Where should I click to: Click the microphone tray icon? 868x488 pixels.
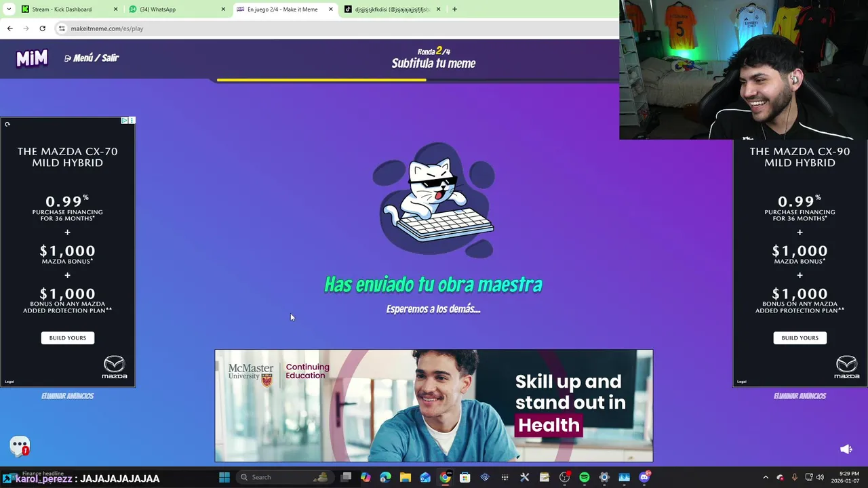point(794,477)
